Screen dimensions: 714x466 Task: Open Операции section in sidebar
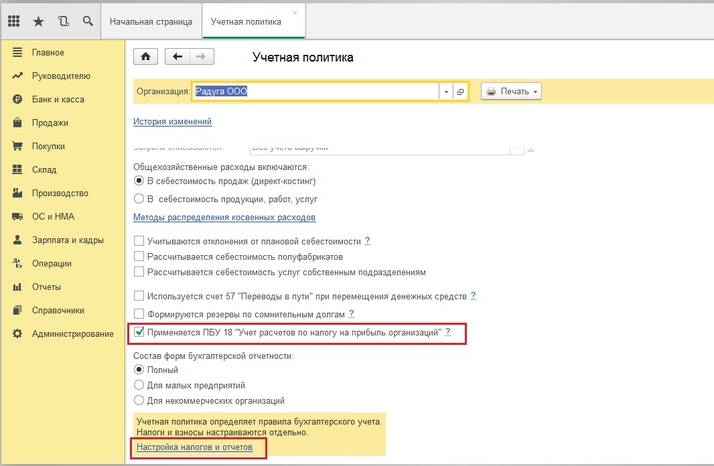[x=51, y=263]
